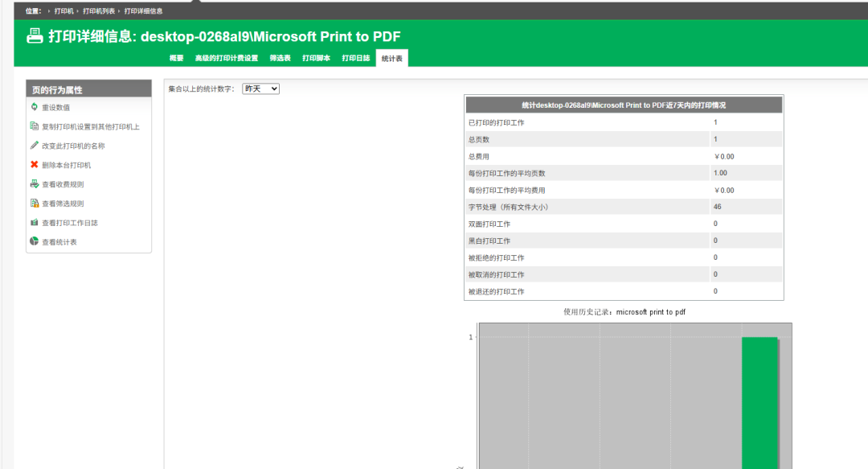Click 打印详细信息 in the breadcrumb
This screenshot has width=868, height=469.
click(143, 11)
